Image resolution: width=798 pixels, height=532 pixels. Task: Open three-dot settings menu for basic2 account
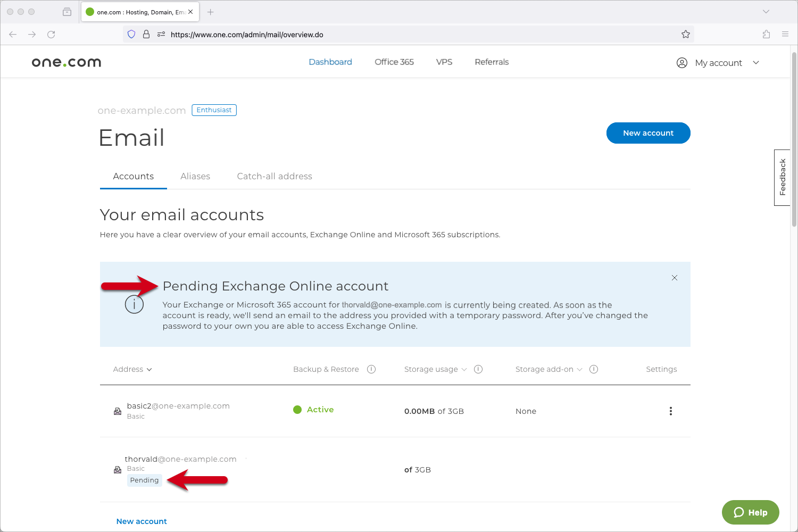point(670,411)
